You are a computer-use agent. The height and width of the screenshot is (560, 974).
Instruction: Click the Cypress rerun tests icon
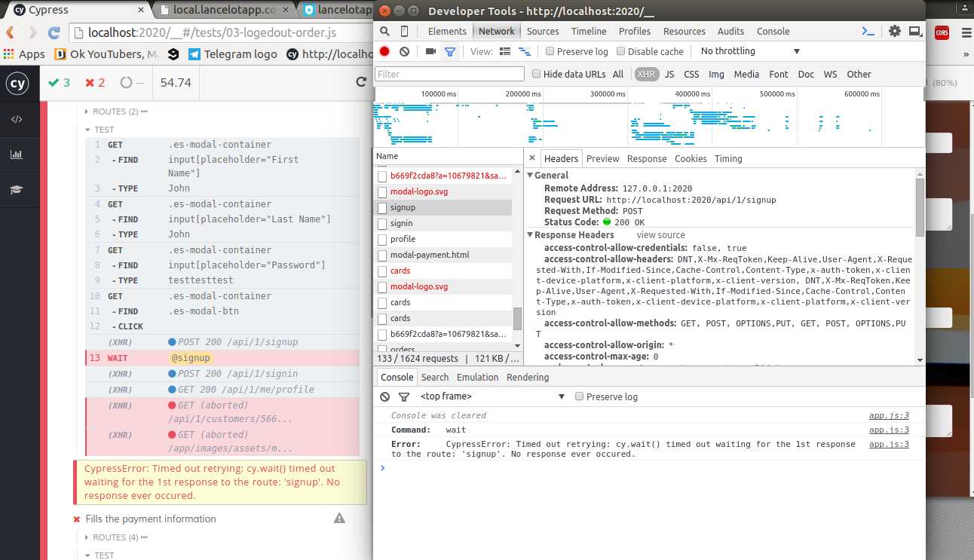click(361, 83)
